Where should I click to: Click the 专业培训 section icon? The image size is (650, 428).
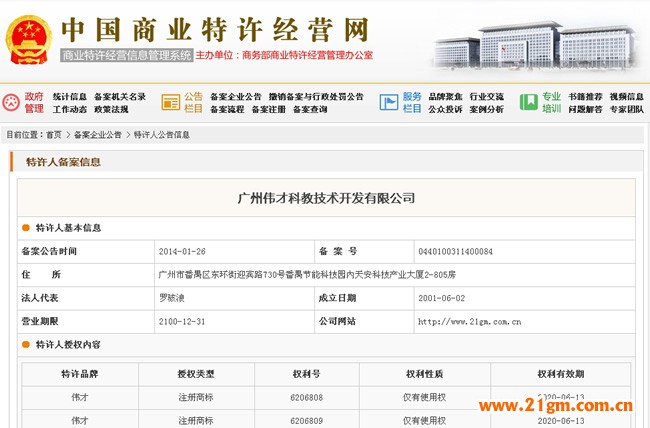[528, 102]
